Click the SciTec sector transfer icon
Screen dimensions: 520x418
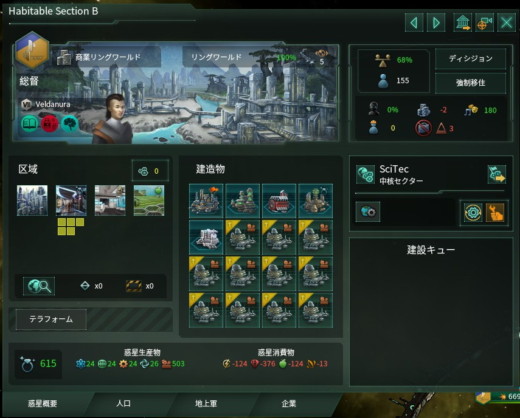497,174
